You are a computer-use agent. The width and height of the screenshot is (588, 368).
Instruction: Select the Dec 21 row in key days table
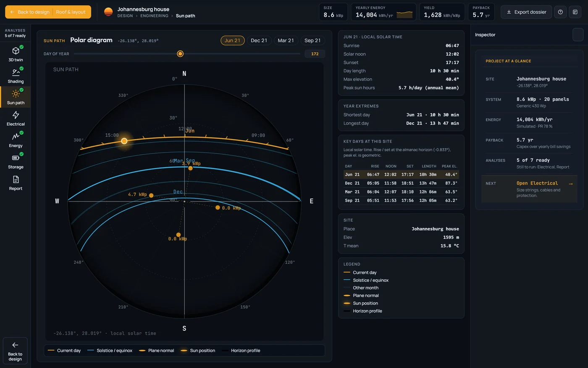401,183
